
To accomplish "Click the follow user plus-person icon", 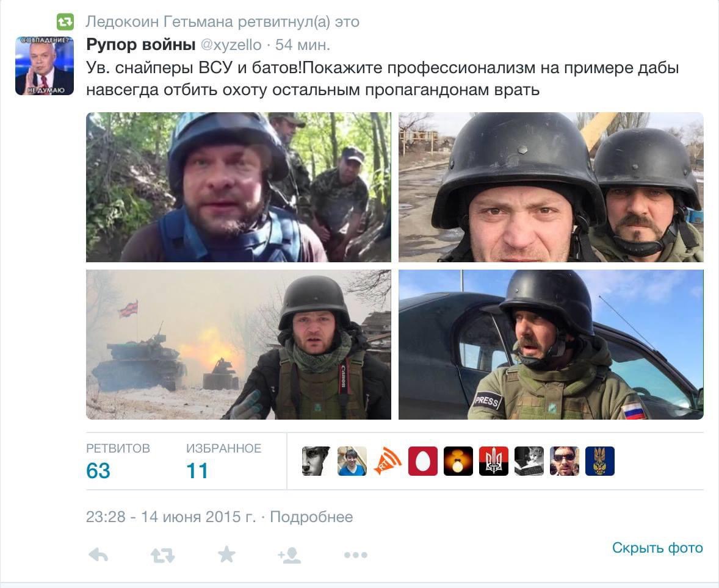I will pos(289,555).
